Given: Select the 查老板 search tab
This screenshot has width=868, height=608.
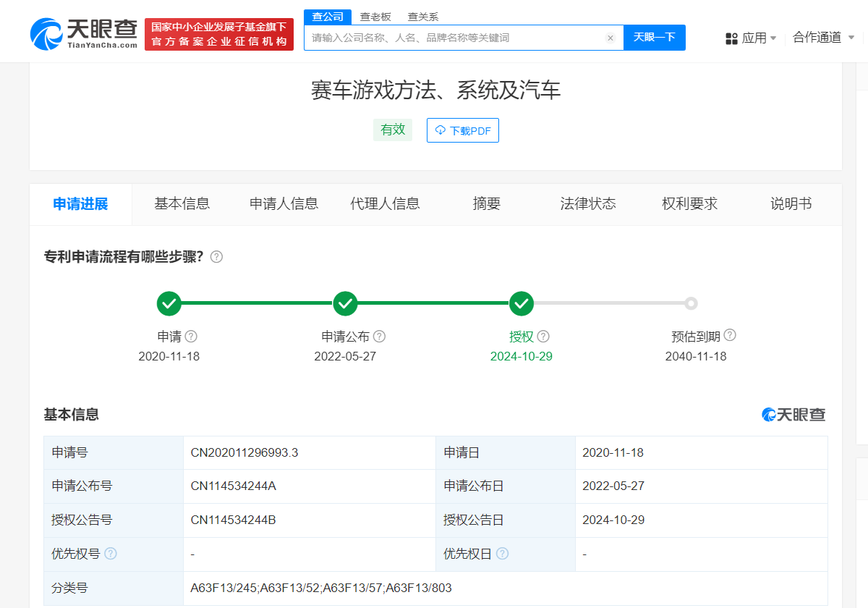Looking at the screenshot, I should [375, 17].
